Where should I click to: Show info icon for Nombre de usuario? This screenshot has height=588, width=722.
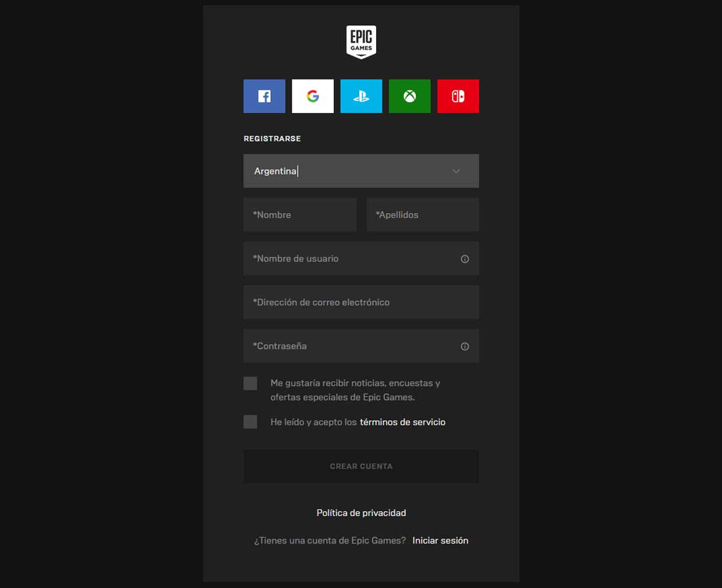tap(464, 259)
